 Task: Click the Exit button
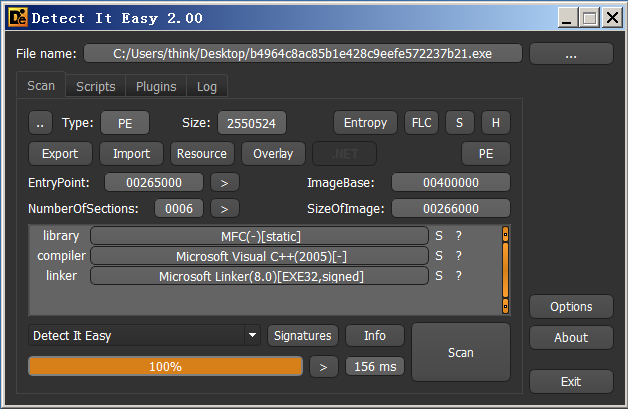(x=571, y=381)
